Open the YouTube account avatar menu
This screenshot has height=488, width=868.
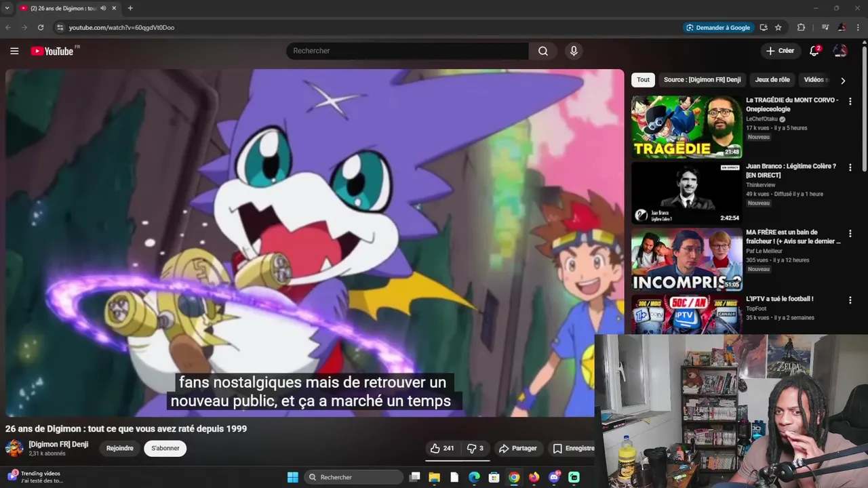click(x=840, y=51)
